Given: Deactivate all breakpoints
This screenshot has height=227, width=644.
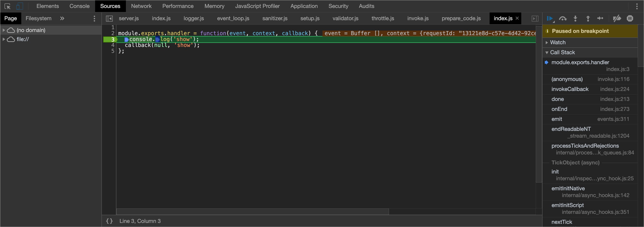Looking at the screenshot, I should coord(617,19).
